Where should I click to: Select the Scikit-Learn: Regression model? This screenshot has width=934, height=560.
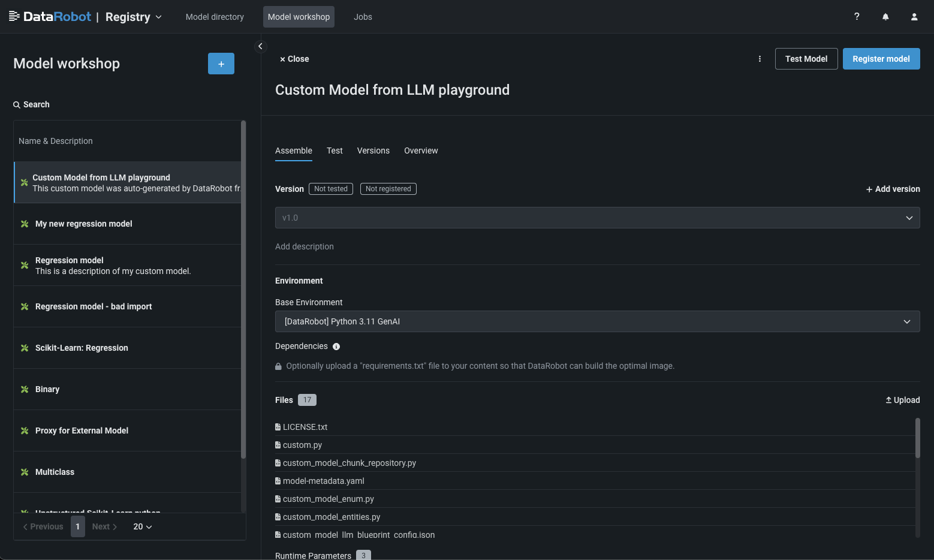[x=82, y=348]
